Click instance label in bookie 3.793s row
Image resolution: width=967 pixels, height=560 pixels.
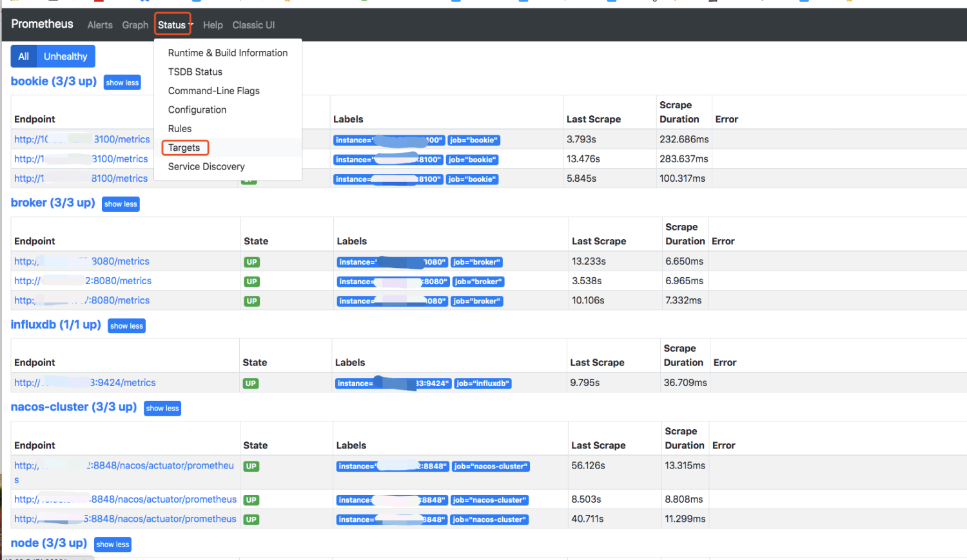[389, 140]
